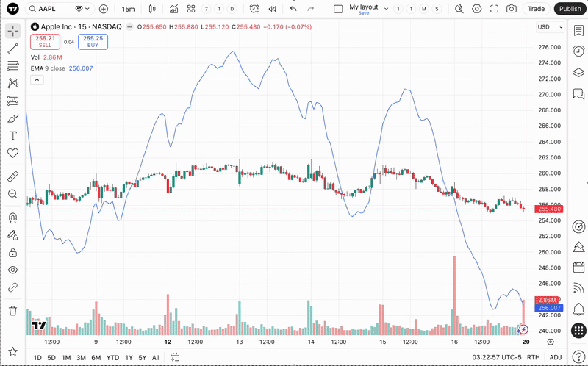Image resolution: width=588 pixels, height=366 pixels.
Task: Click the layout setup square icon
Action: click(338, 9)
